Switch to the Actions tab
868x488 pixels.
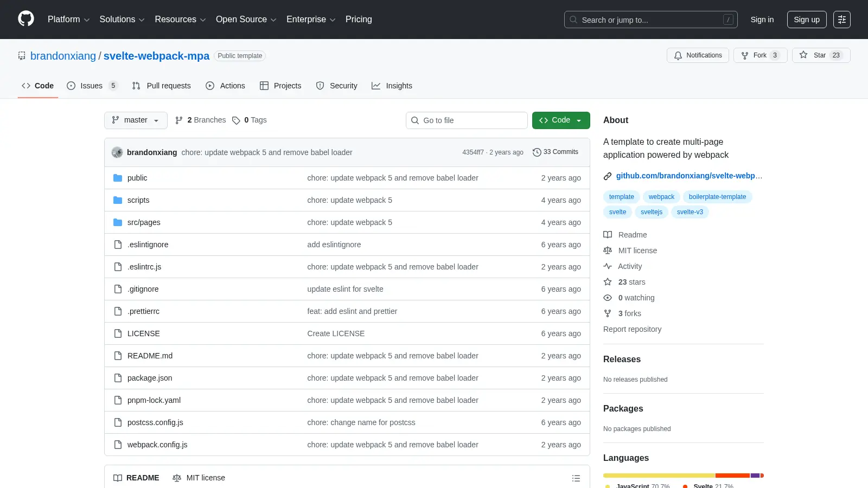[x=226, y=86]
